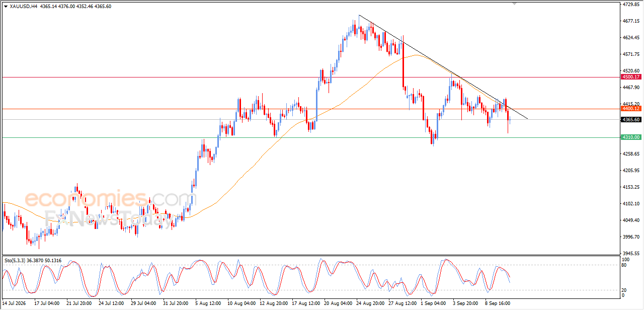Click the 1 Sep 04:00 time label

434,303
